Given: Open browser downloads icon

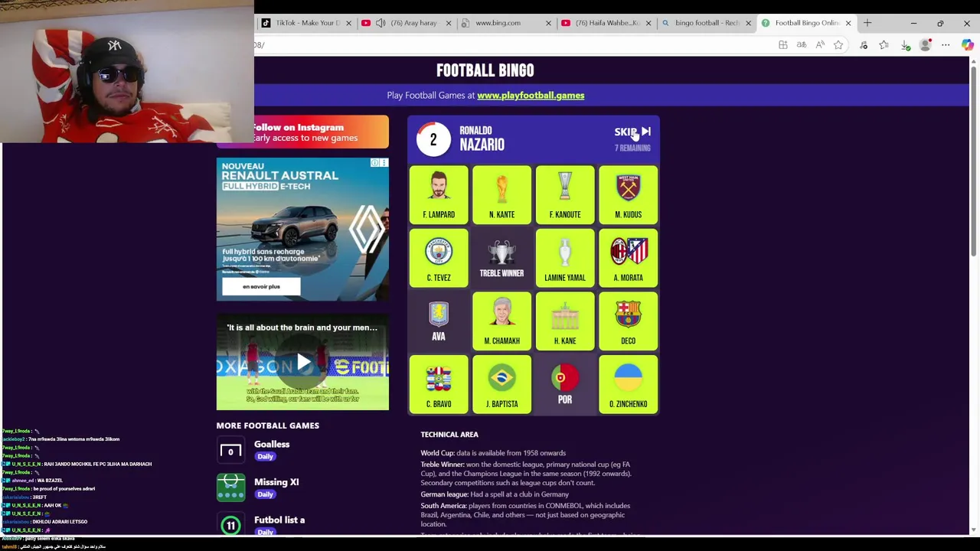Looking at the screenshot, I should [905, 45].
